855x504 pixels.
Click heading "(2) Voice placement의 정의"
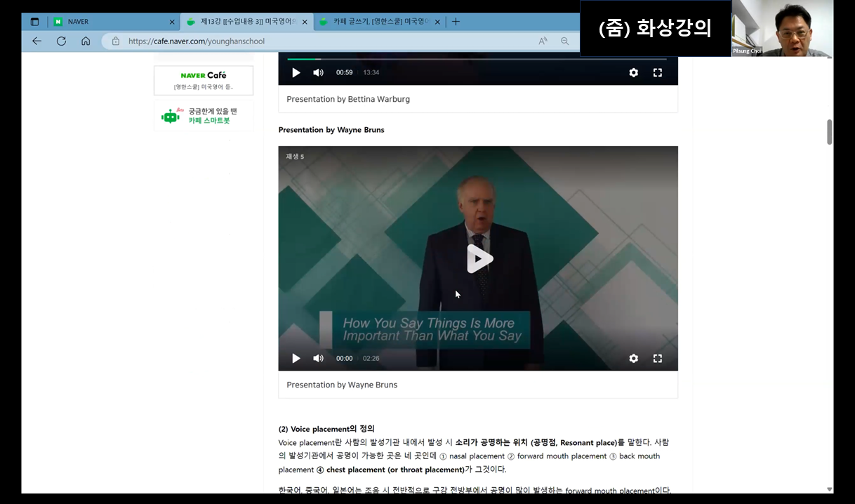pos(326,429)
